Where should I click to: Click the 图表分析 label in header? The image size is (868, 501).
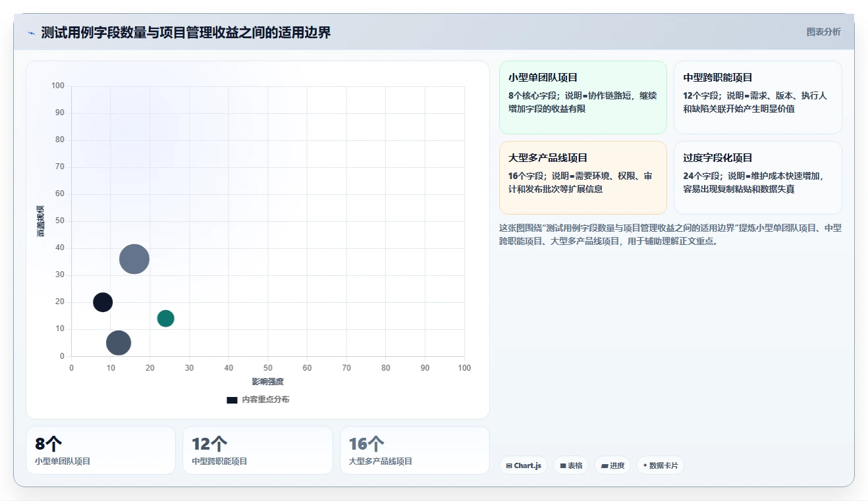tap(823, 32)
